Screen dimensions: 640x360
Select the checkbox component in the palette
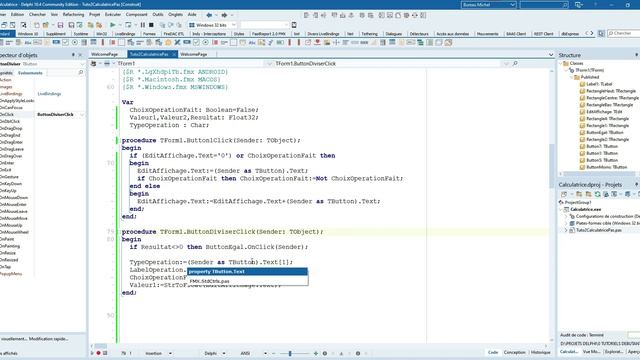65,42
